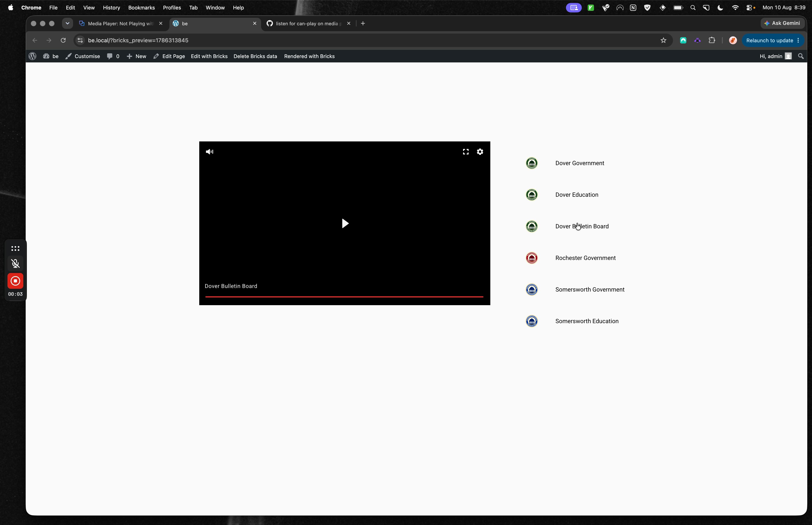The height and width of the screenshot is (525, 812).
Task: Toggle Focus moon icon in menu bar
Action: (720, 8)
